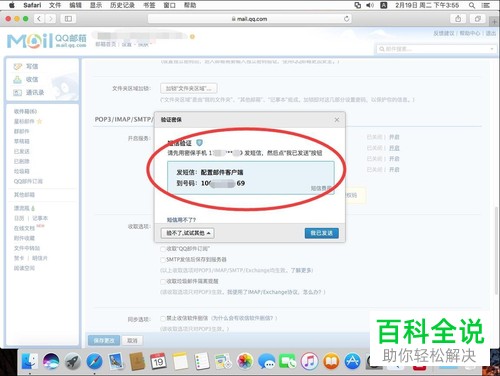Screen dimensions: 500x376
Task: Click the volume icon in menu bar
Action: (370, 5)
